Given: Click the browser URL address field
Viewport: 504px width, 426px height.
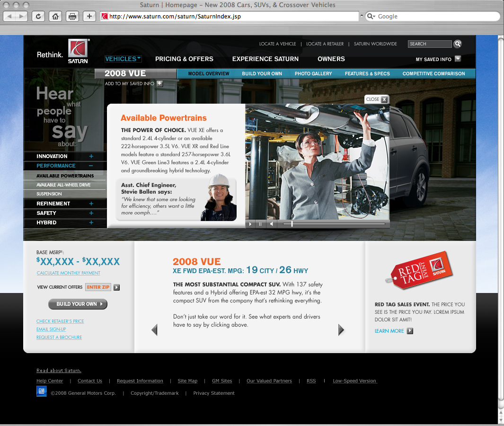Looking at the screenshot, I should [230, 17].
